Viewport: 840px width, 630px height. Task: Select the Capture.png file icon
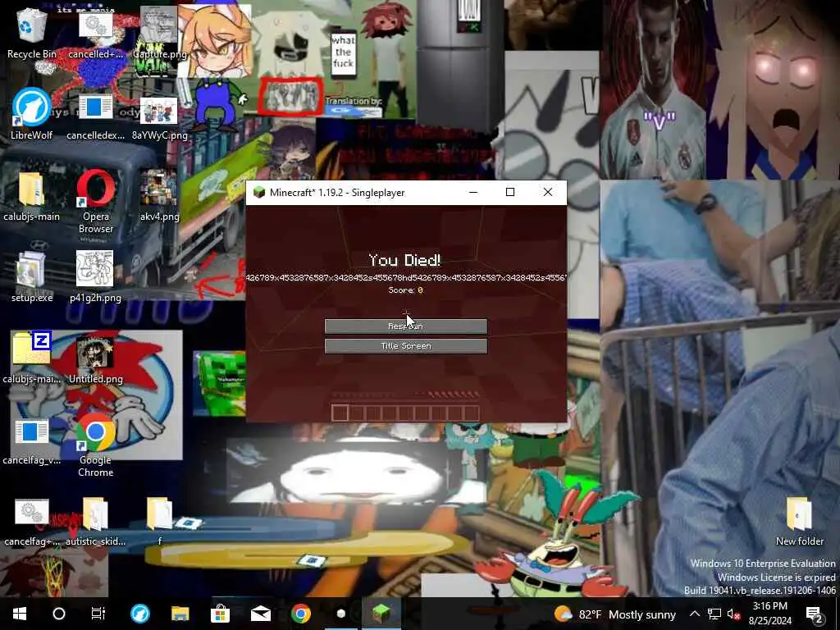(159, 33)
